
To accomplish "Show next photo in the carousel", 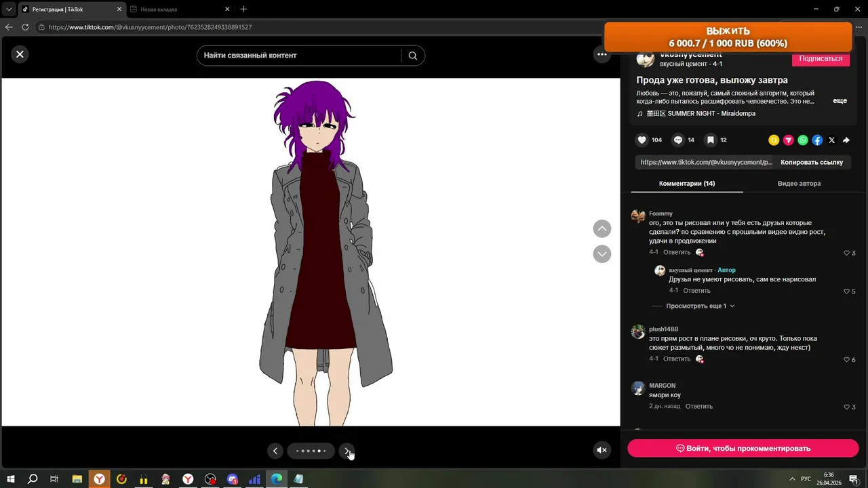I will tap(347, 451).
